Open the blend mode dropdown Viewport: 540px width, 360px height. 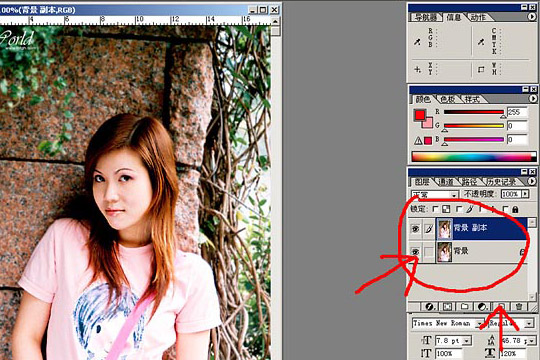[x=435, y=195]
